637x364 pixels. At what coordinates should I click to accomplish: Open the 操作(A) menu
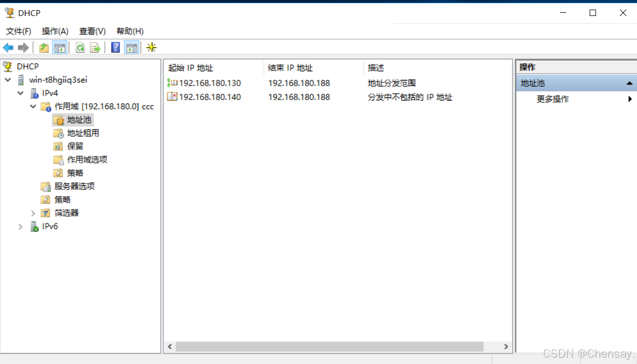pos(55,31)
